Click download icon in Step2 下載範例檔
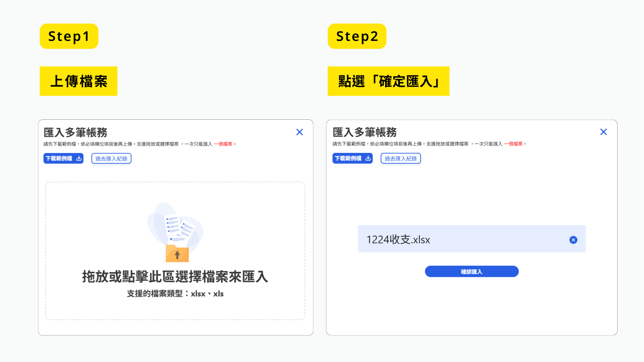 coord(368,158)
